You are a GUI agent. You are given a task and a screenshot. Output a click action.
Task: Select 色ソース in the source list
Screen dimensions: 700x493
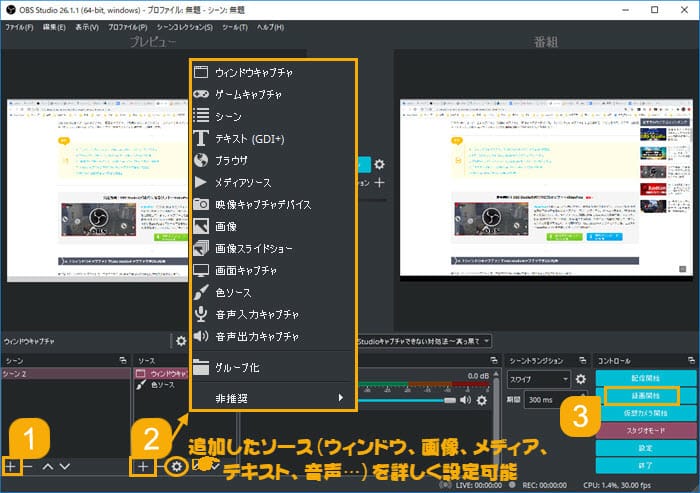[x=162, y=384]
